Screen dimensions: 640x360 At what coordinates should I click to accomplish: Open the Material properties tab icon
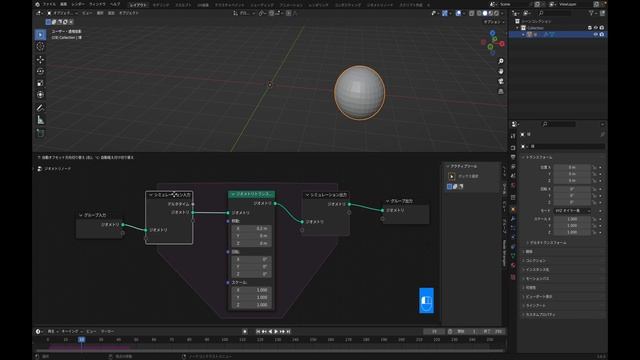513,265
